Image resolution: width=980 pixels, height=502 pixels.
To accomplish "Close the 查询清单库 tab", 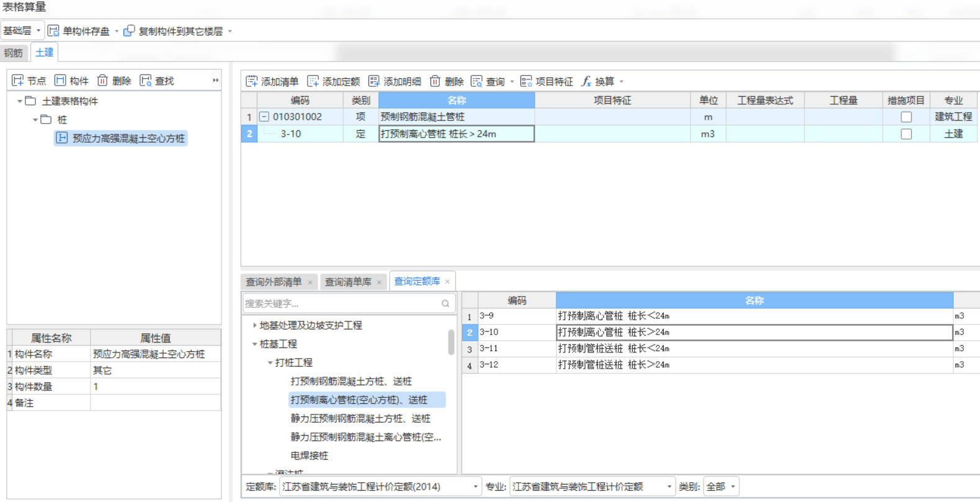I will [379, 282].
